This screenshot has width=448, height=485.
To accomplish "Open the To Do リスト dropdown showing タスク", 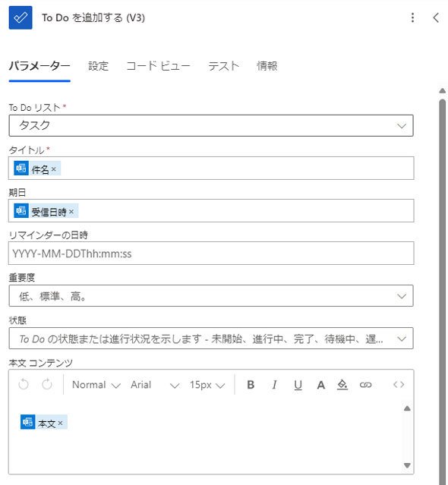I will click(x=211, y=125).
